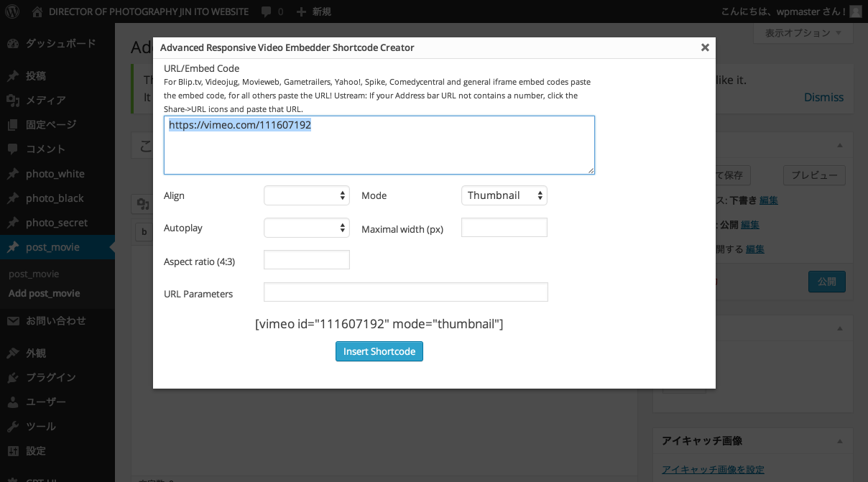Open プラグイン menu item
Viewport: 868px width, 482px height.
pyautogui.click(x=51, y=377)
